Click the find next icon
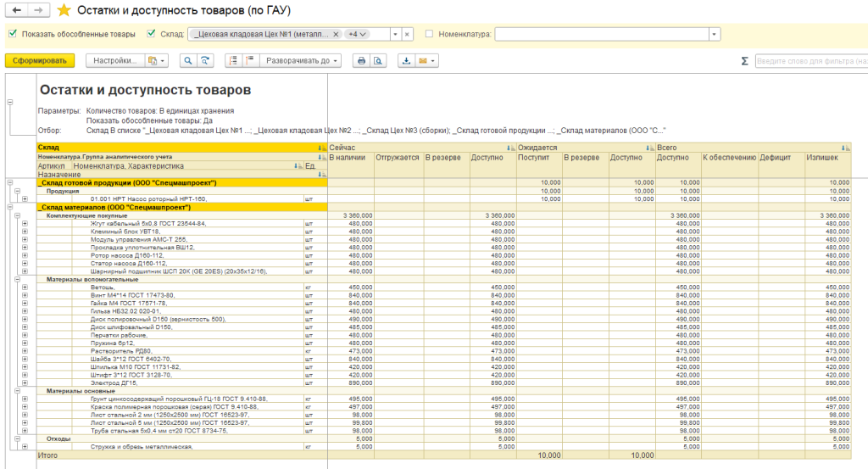The image size is (868, 469). (x=205, y=61)
